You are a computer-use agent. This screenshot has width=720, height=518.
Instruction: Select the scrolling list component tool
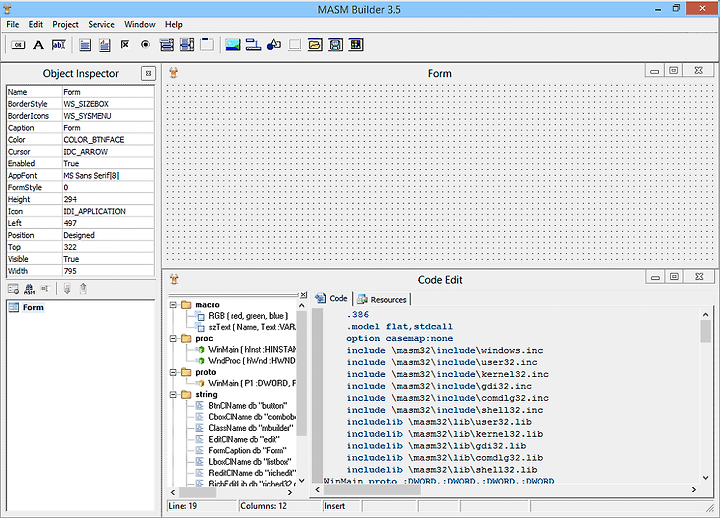pyautogui.click(x=187, y=45)
